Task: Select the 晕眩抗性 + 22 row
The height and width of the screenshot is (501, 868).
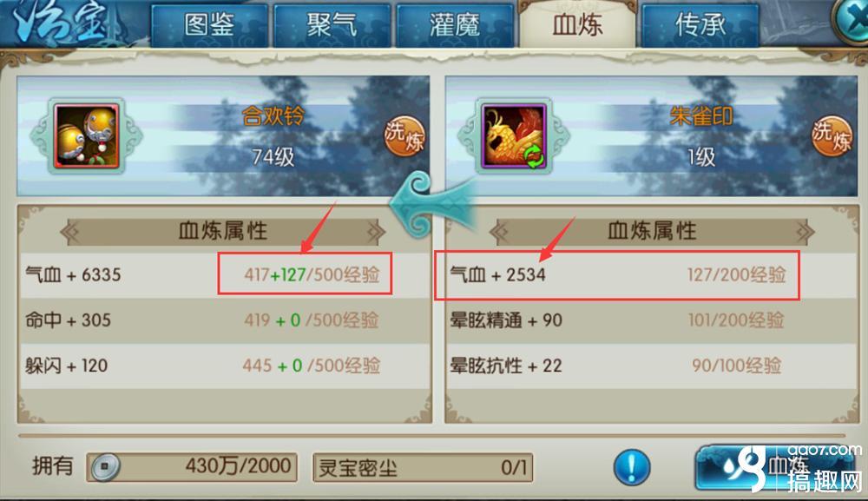Action: tap(652, 366)
